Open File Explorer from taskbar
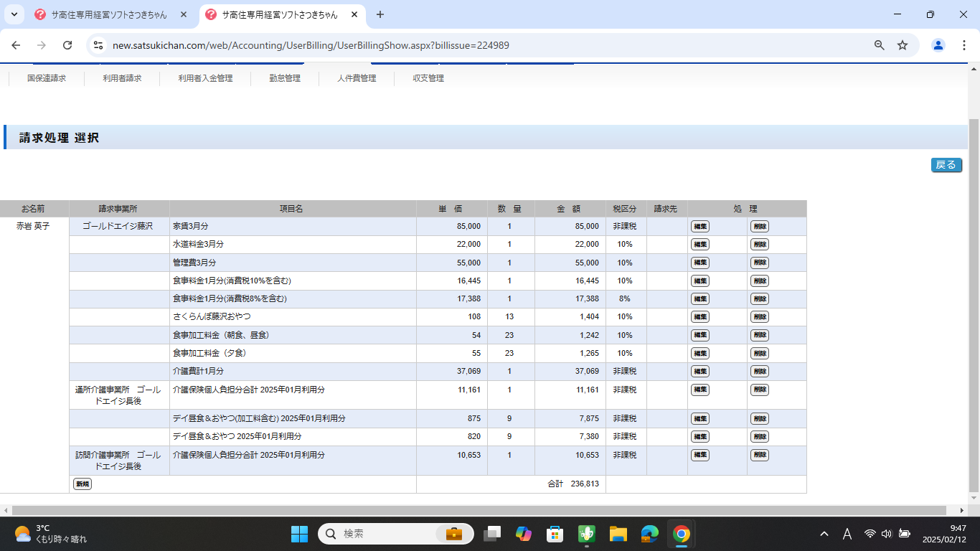Viewport: 980px width, 551px height. point(618,534)
